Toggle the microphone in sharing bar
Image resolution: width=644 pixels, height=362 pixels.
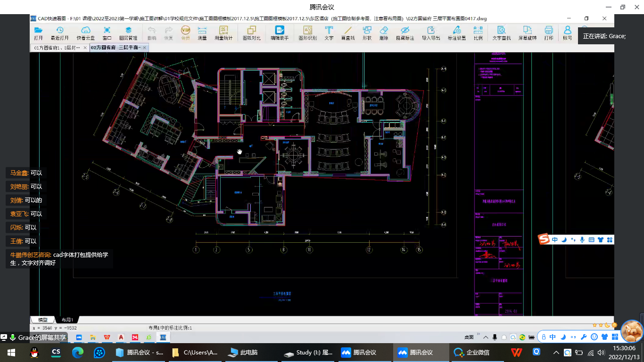pyautogui.click(x=12, y=337)
